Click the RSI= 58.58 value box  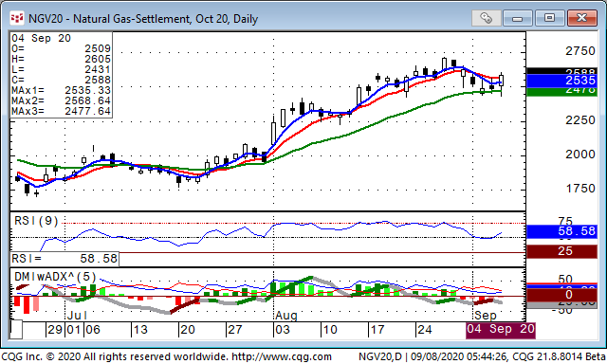coord(64,259)
